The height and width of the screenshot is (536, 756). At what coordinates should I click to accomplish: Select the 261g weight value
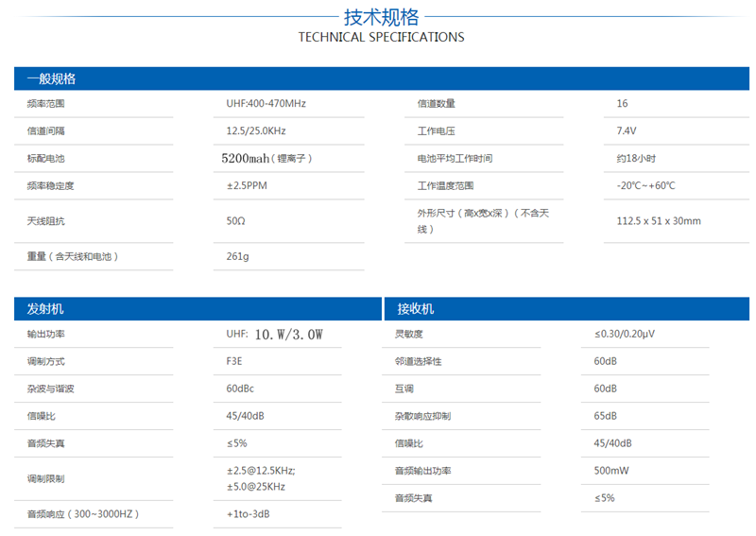pos(238,257)
